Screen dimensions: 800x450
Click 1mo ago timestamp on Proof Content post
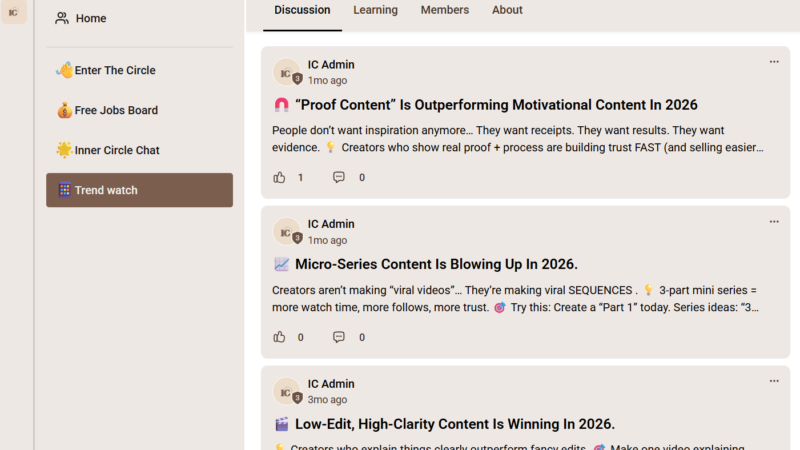327,81
